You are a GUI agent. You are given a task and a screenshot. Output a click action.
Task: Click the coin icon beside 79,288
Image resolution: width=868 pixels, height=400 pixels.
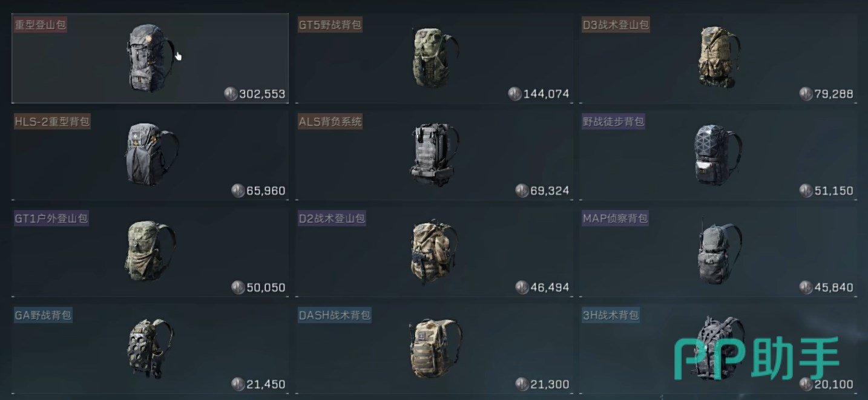806,94
